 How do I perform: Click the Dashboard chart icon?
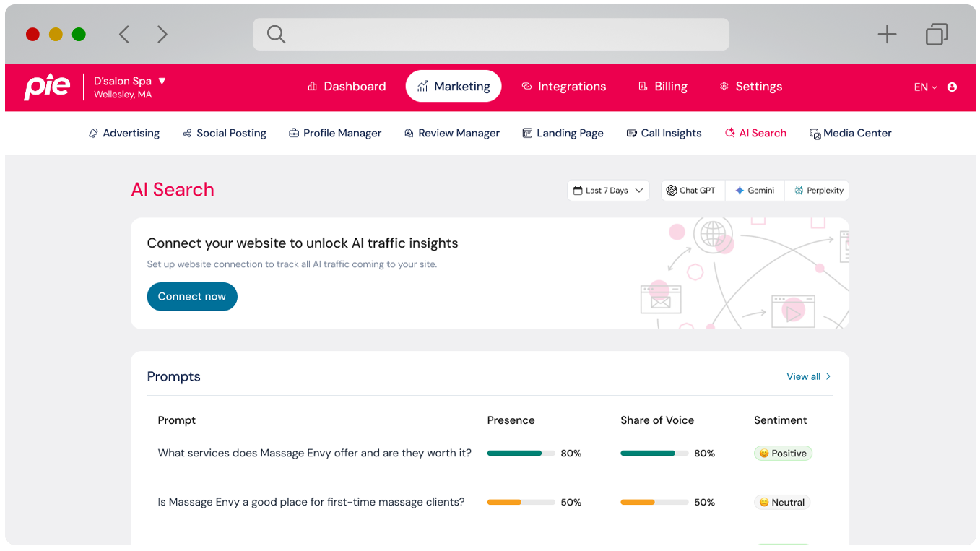pyautogui.click(x=313, y=87)
